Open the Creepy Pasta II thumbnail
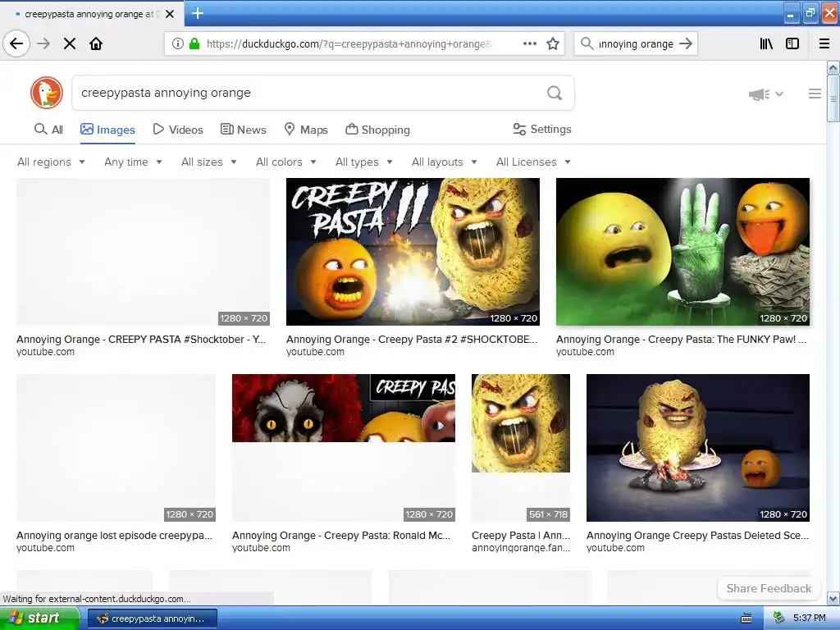 (413, 252)
